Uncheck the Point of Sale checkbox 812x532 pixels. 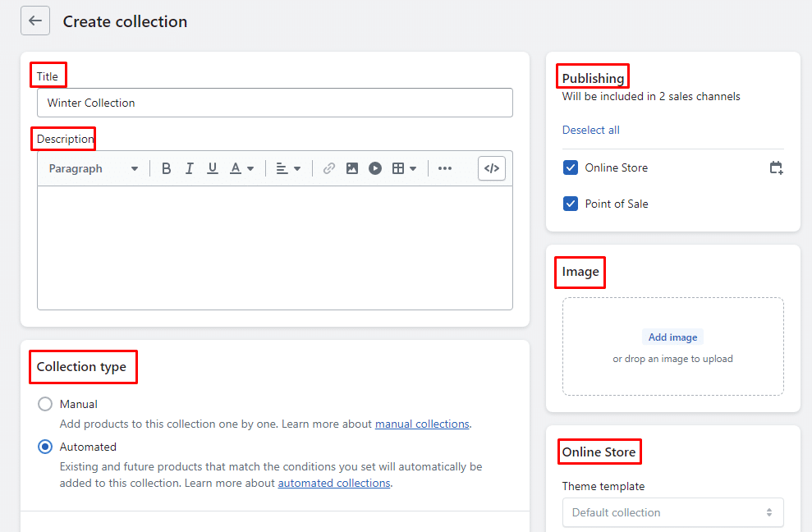pos(571,204)
